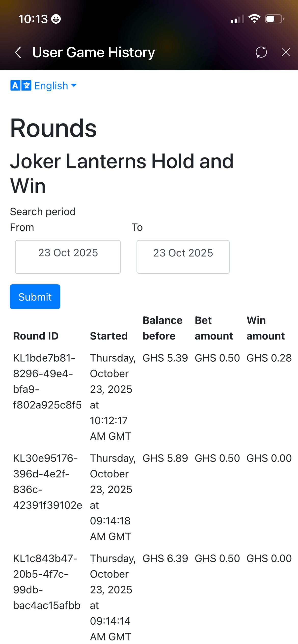Select round ID KL1c843b47 entry
The image size is (298, 644).
[x=47, y=582]
